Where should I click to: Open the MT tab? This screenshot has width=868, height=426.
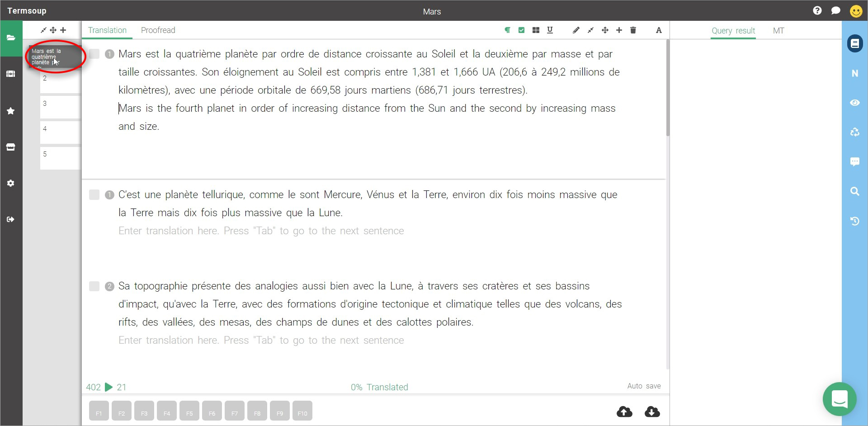(x=778, y=31)
